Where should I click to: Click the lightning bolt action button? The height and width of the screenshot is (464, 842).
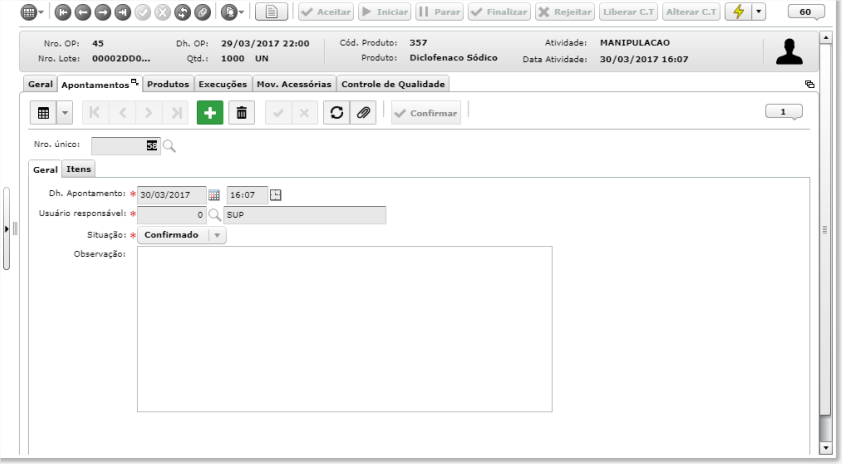click(x=738, y=12)
